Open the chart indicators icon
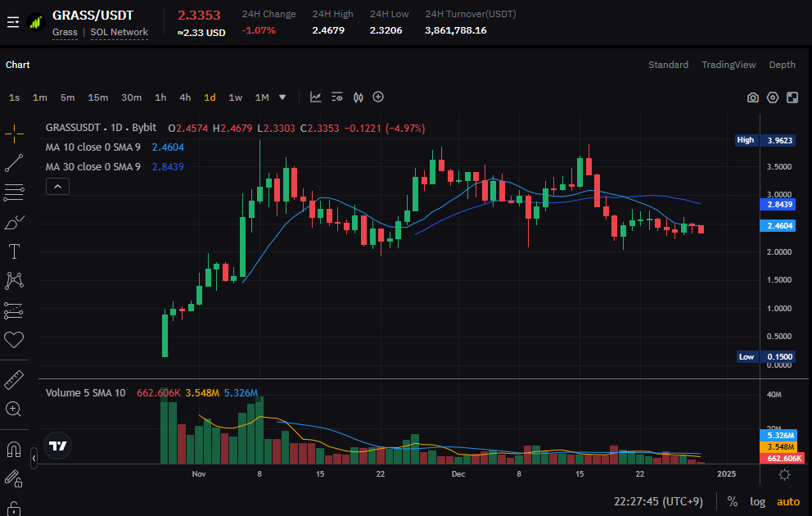This screenshot has width=812, height=516. tap(315, 97)
